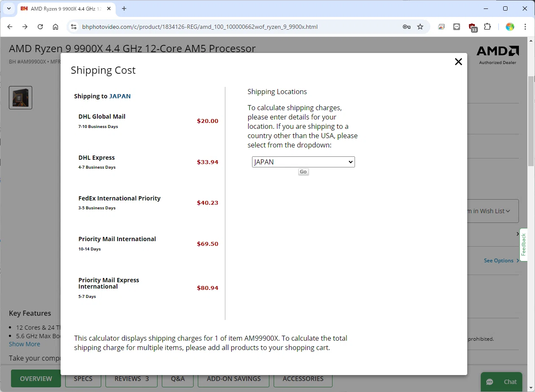Viewport: 535px width, 392px height.
Task: Close the AMD Ryzen browser tab
Action: [109, 8]
